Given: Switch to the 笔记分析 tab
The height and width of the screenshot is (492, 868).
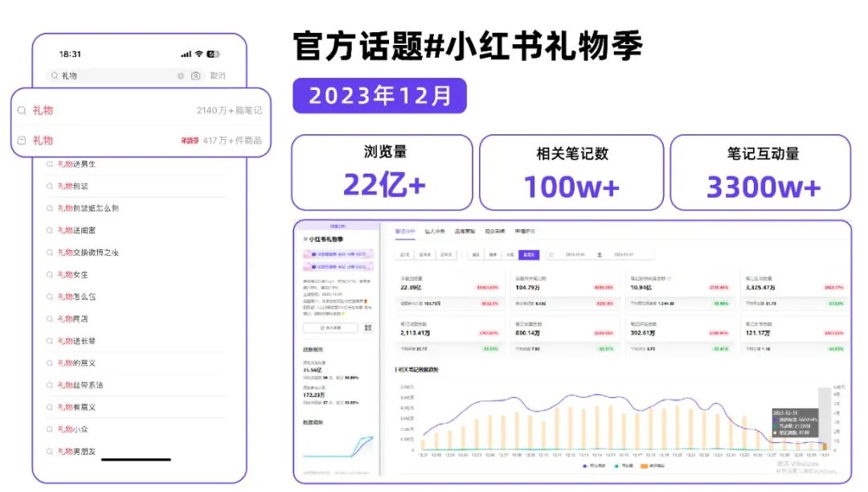Looking at the screenshot, I should pos(405,231).
